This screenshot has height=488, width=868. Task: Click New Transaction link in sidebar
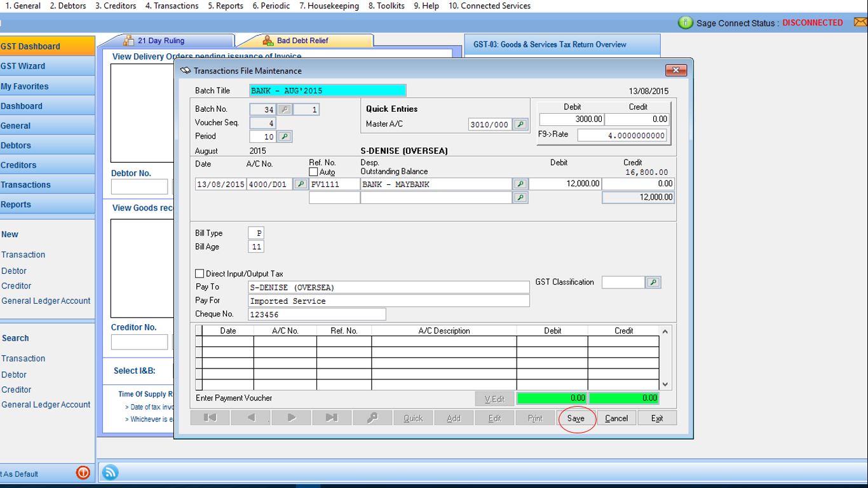click(24, 254)
